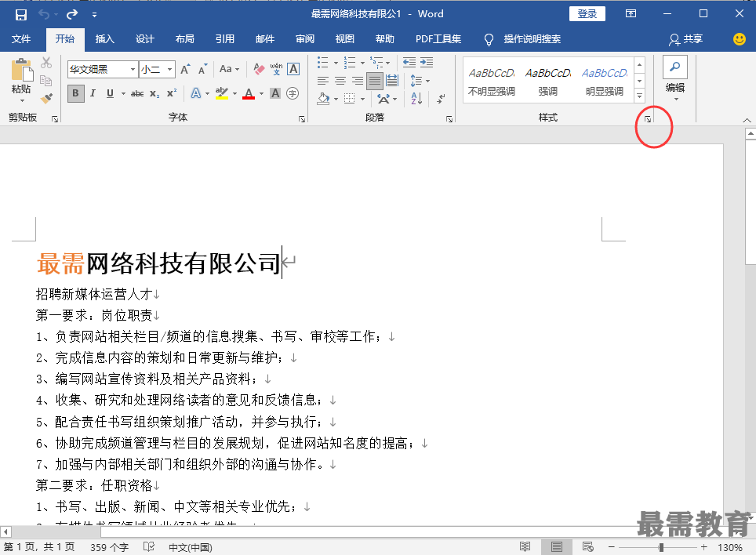756x555 pixels.
Task: Open the phonetic guide (wén) tool
Action: tap(276, 69)
